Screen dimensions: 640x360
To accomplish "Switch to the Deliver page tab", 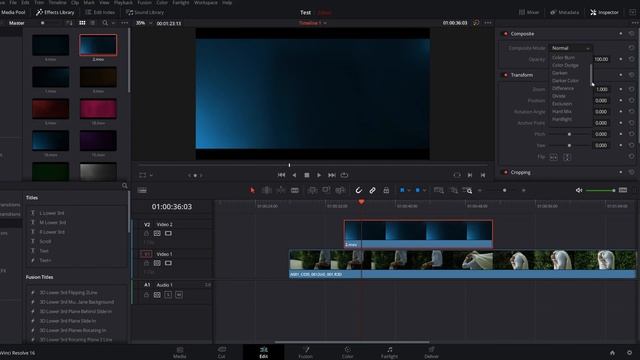I will [431, 352].
